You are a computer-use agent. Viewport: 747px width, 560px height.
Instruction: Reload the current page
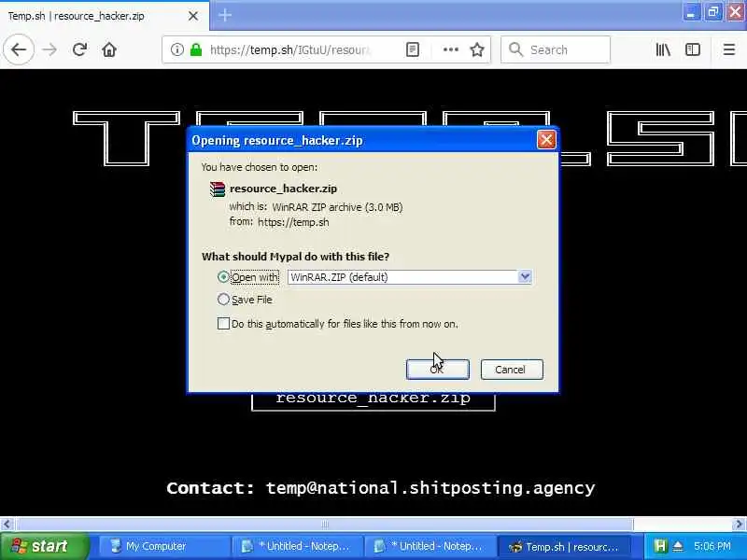tap(79, 49)
